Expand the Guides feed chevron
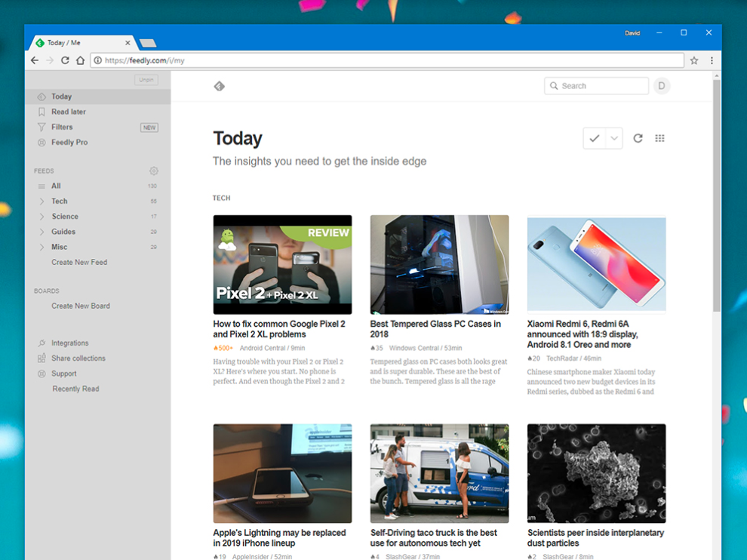This screenshot has height=560, width=747. point(41,232)
